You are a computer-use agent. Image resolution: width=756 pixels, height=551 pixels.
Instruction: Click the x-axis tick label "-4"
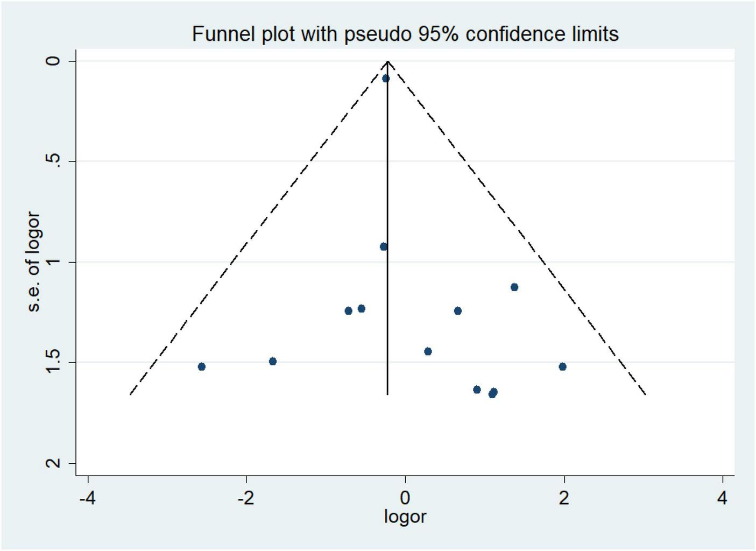pos(88,498)
